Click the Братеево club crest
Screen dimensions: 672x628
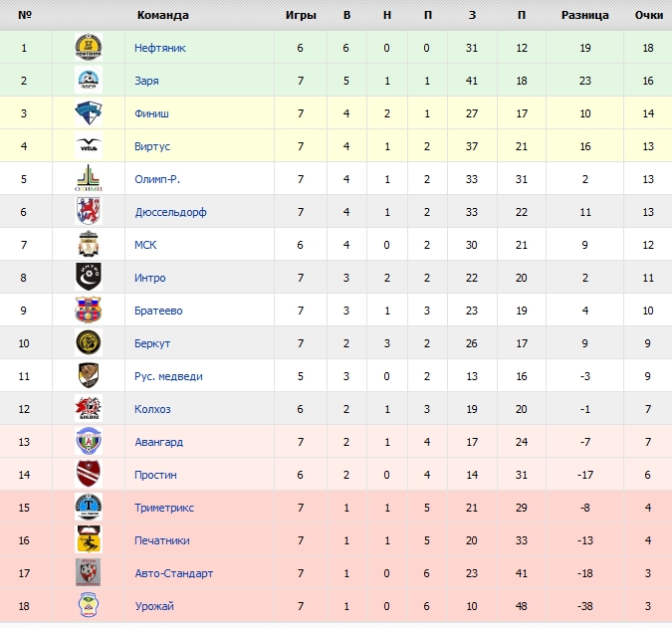point(89,311)
